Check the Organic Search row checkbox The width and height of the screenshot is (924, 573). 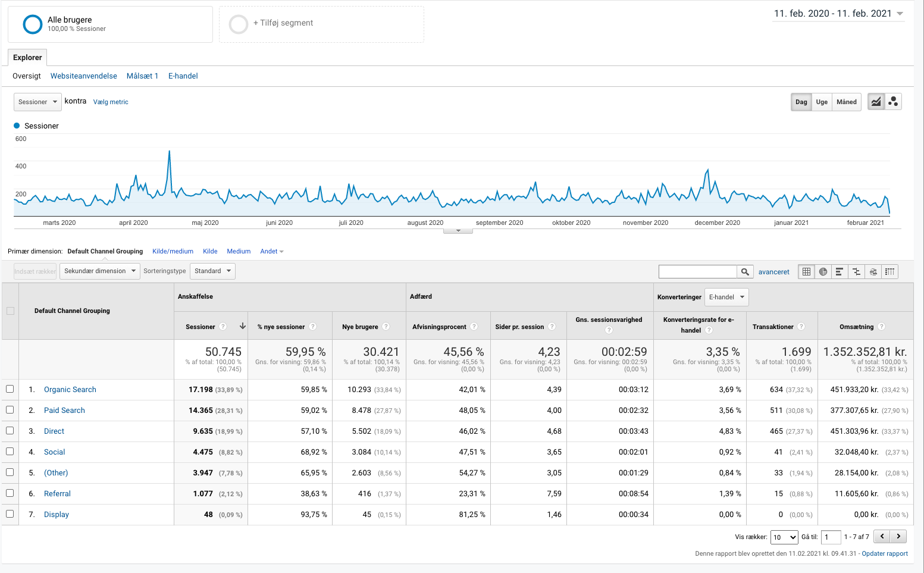10,389
